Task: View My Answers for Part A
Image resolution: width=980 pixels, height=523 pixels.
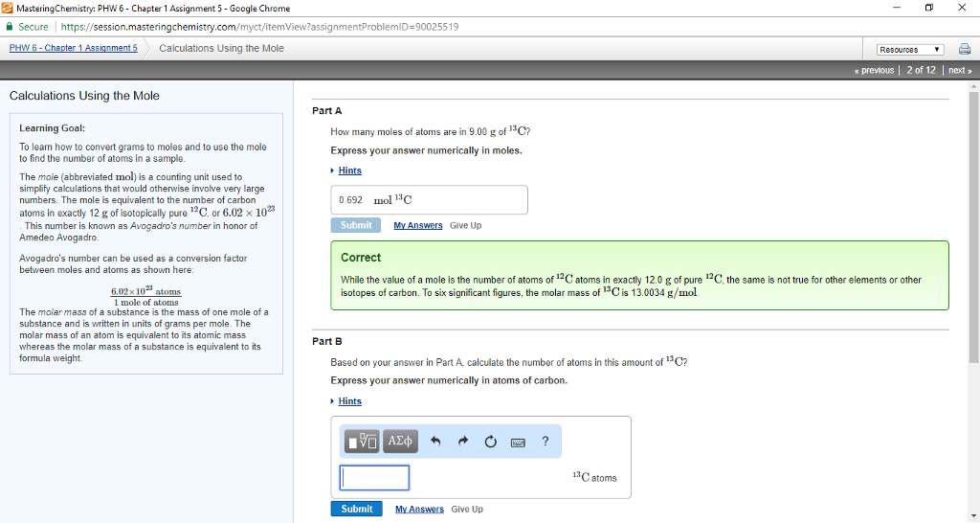Action: pyautogui.click(x=418, y=225)
